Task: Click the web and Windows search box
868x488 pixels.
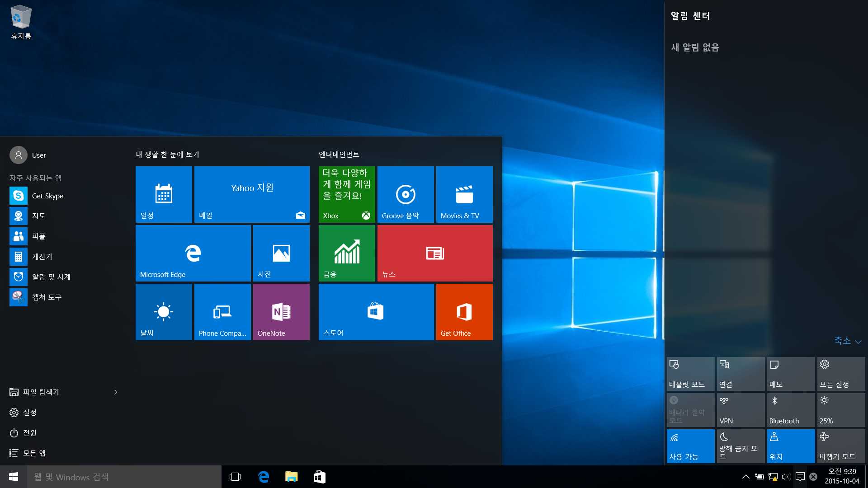Action: tap(124, 477)
